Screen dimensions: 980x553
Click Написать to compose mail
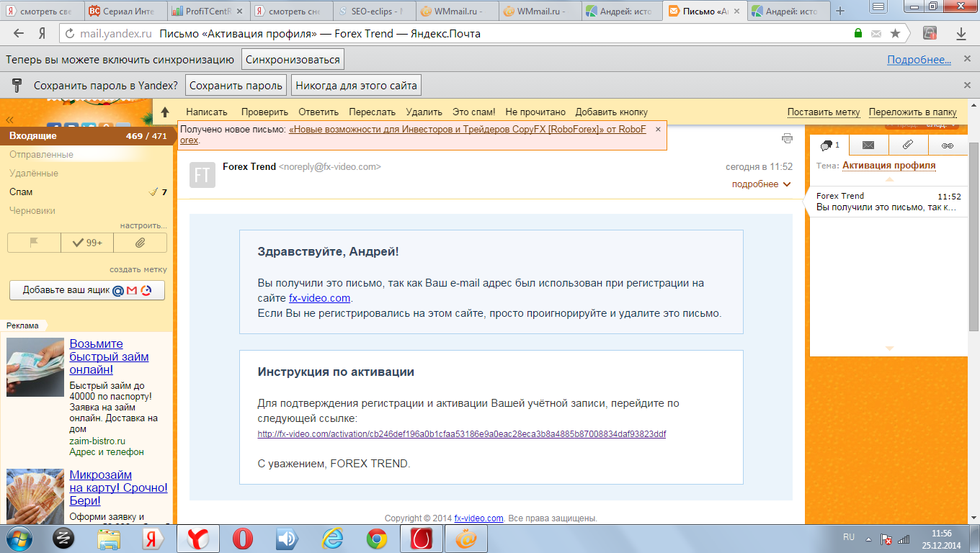(x=207, y=112)
